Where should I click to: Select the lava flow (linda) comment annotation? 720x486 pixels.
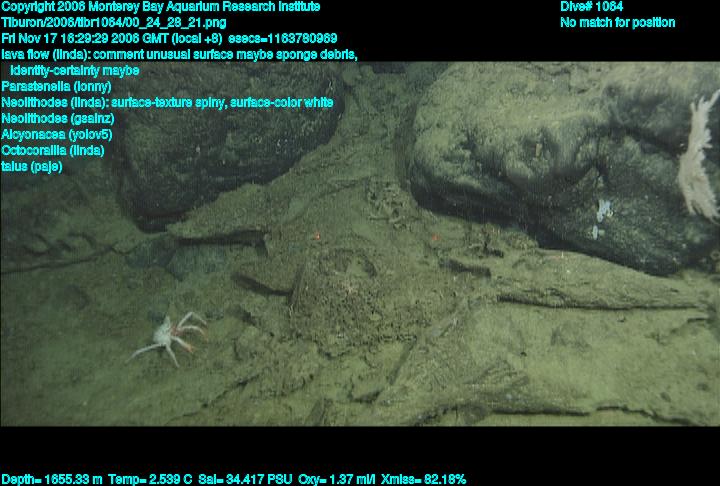click(180, 54)
